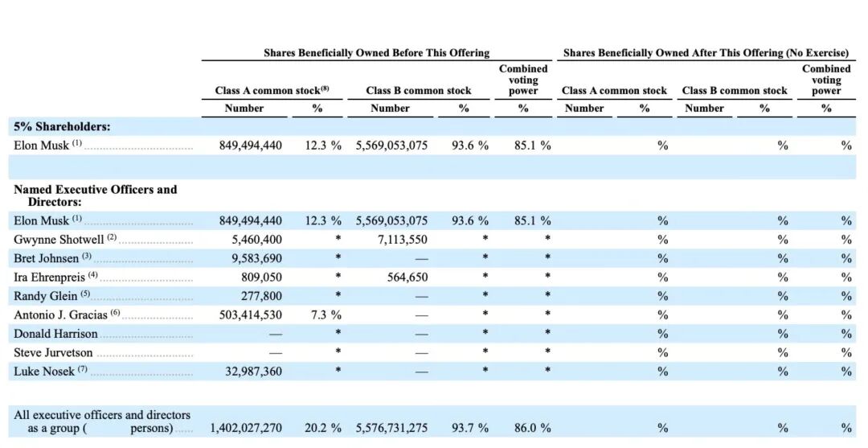Click the Donald Harrison name
Image resolution: width=868 pixels, height=448 pixels.
click(55, 334)
